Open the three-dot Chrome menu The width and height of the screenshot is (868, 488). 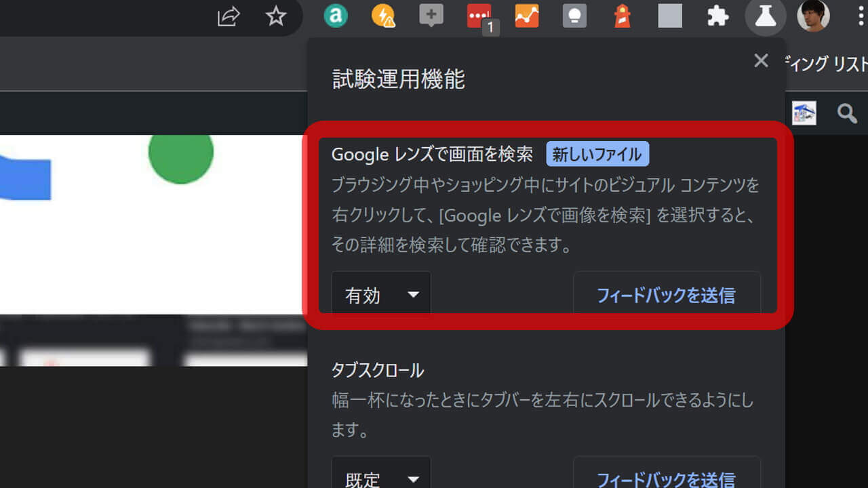[x=860, y=16]
